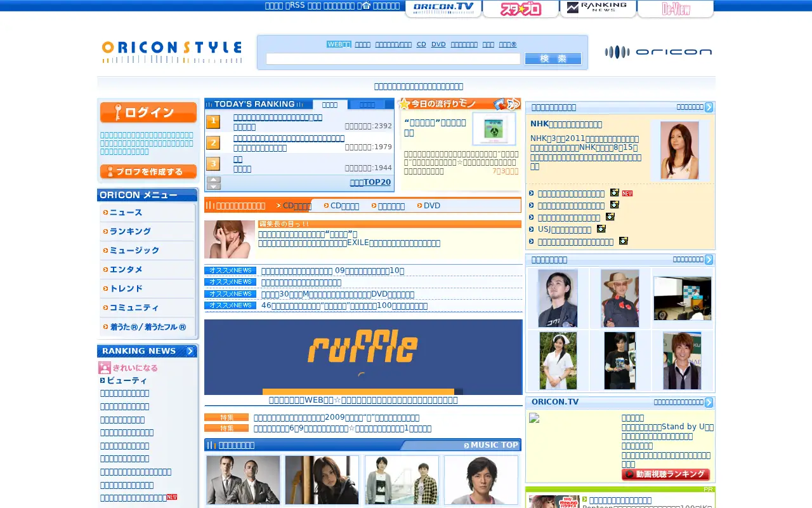Viewport: 812px width, 508px height.
Task: Open ミュージック in the ORICON menu
Action: 147,251
